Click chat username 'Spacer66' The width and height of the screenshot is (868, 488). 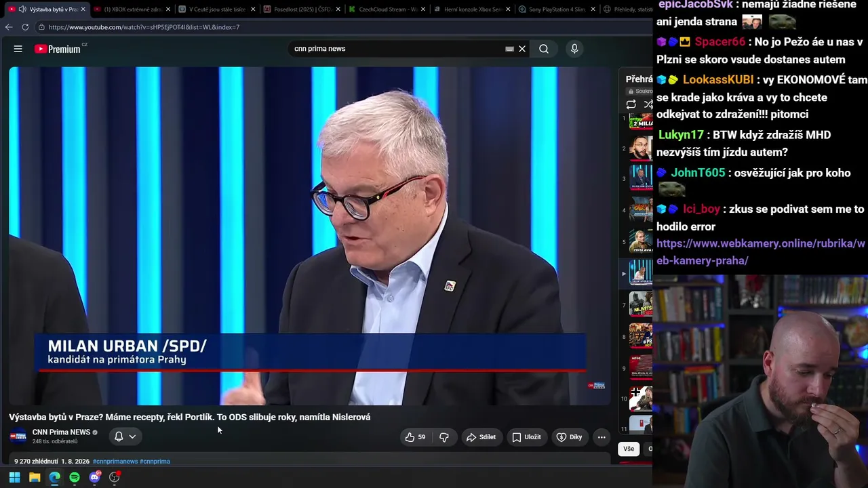(x=720, y=42)
